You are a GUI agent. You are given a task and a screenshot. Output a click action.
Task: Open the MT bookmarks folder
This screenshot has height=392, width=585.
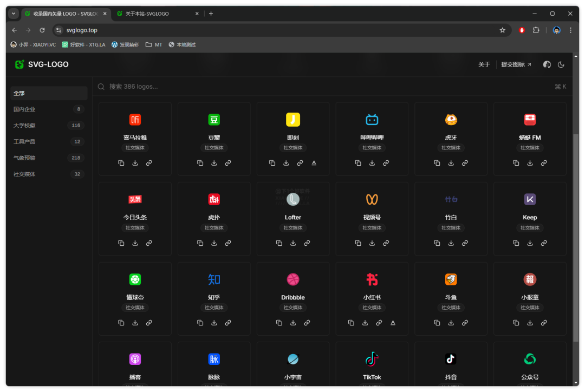click(x=154, y=45)
